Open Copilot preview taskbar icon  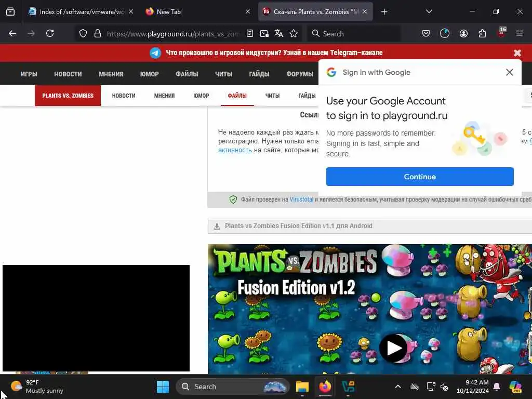pos(515,387)
